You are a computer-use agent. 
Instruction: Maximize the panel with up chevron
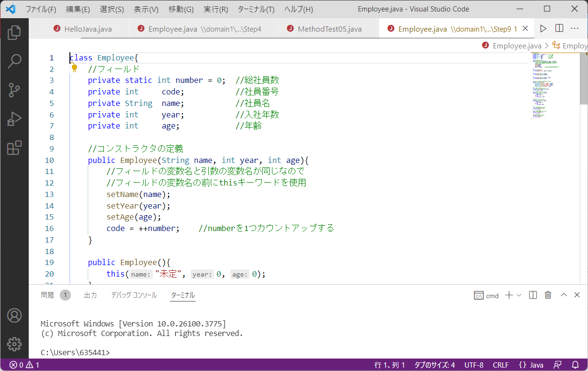pyautogui.click(x=564, y=295)
